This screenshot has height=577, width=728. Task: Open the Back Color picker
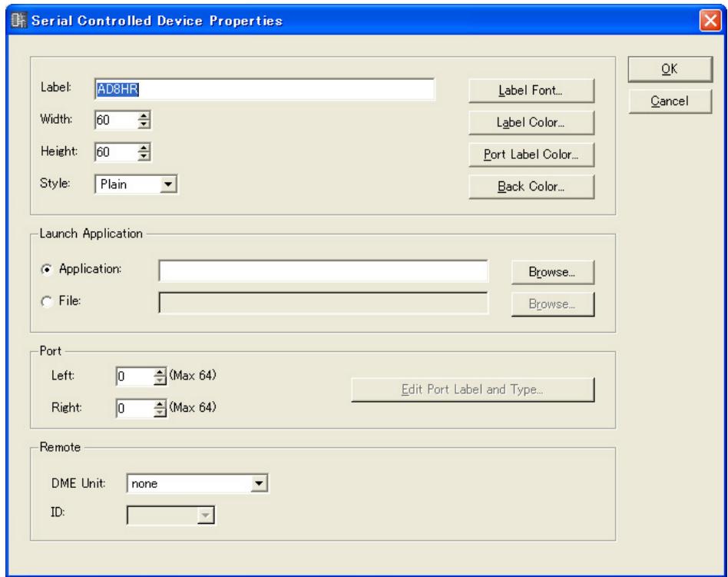(531, 187)
